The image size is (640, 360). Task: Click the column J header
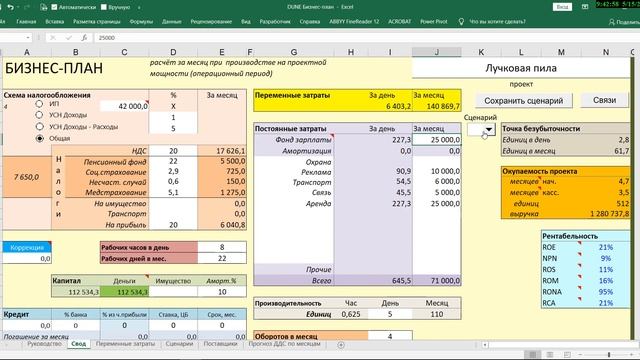pos(437,52)
